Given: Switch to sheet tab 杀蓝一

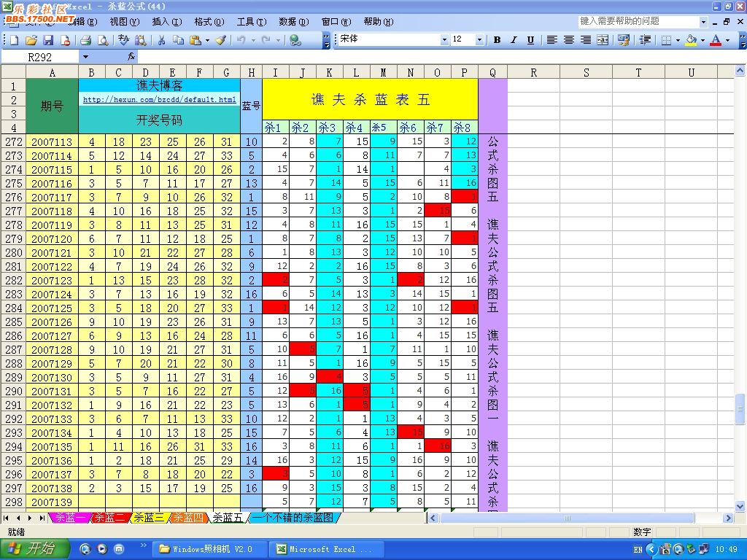Looking at the screenshot, I should [70, 518].
